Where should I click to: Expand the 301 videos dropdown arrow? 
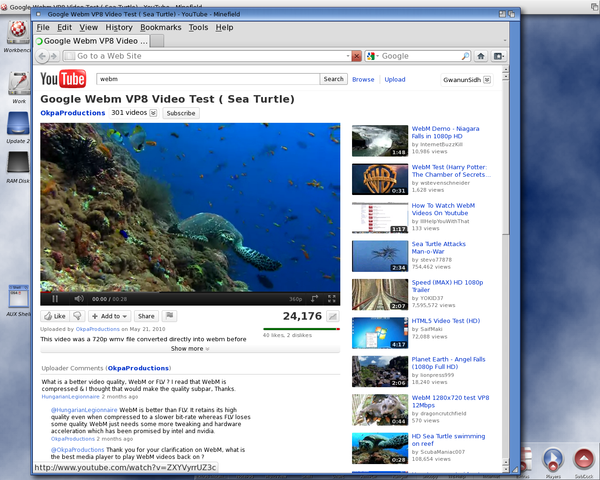pos(153,114)
